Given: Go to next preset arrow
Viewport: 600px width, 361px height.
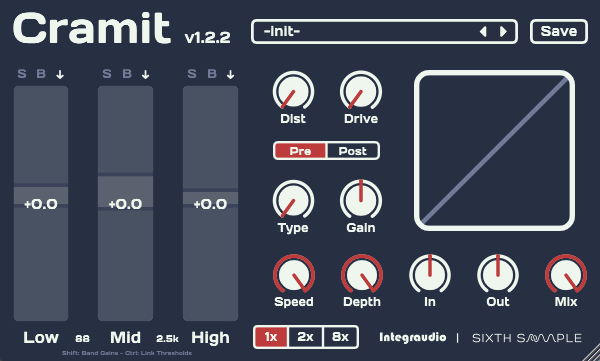Looking at the screenshot, I should [x=503, y=31].
